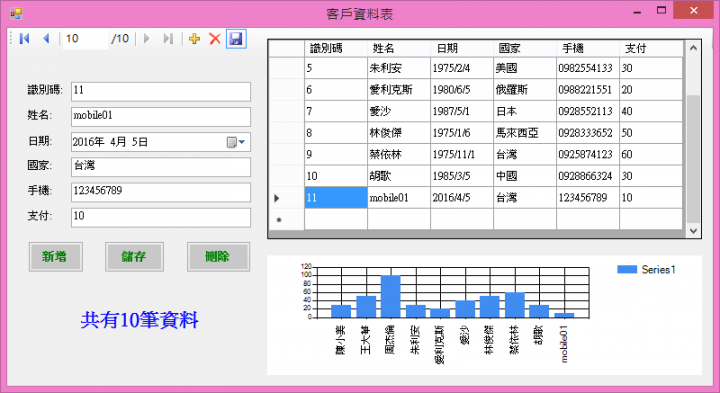
Task: Sort by 手機 column header
Action: 588,48
